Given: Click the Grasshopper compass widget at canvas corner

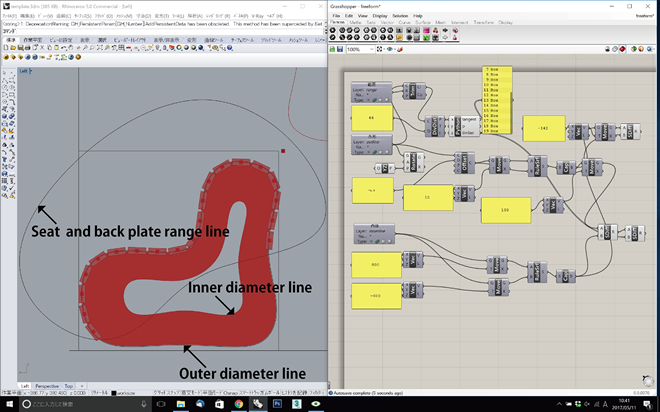Looking at the screenshot, I should click(x=648, y=380).
